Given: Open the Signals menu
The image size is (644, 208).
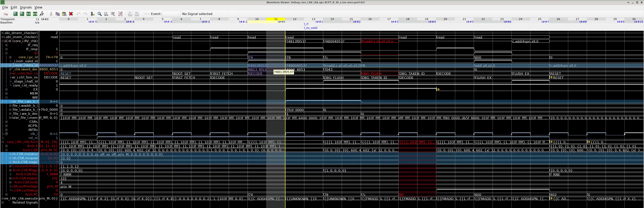Looking at the screenshot, I should click(x=26, y=7).
